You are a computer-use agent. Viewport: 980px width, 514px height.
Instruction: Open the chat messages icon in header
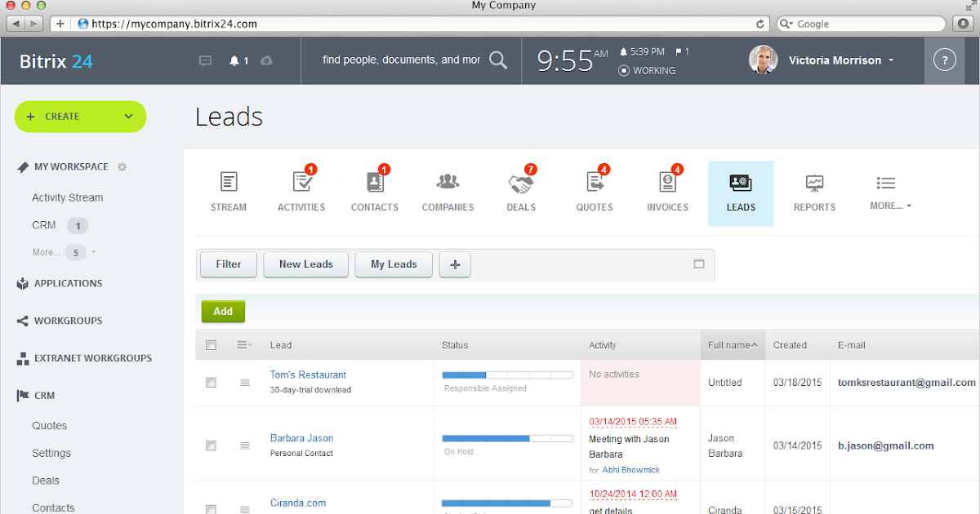206,60
